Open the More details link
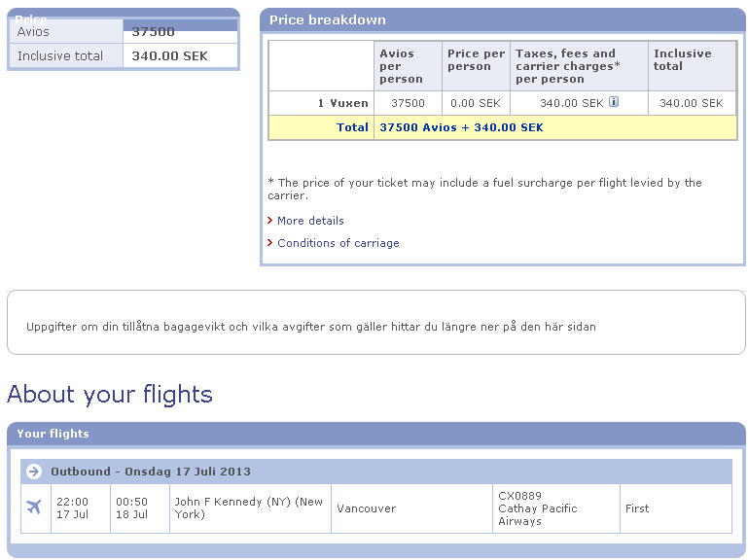This screenshot has height=560, width=748. coord(310,221)
